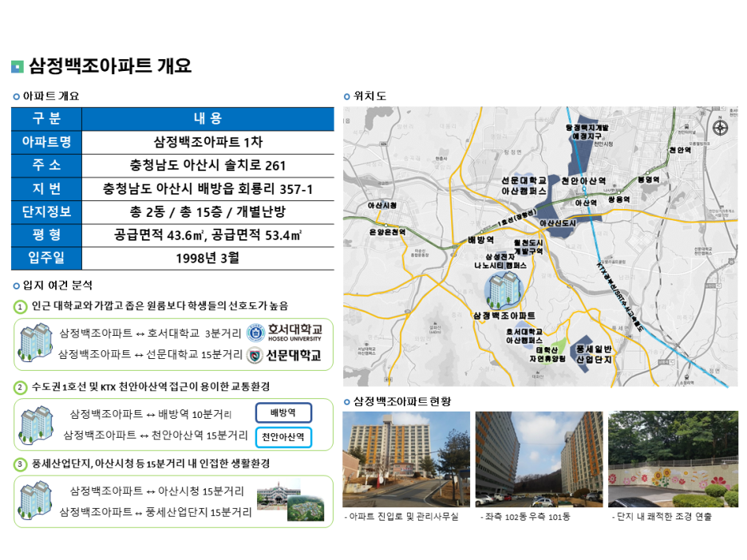Viewport: 747px width, 560px height.
Task: Click the green square bullet before the main title
Action: tap(17, 67)
